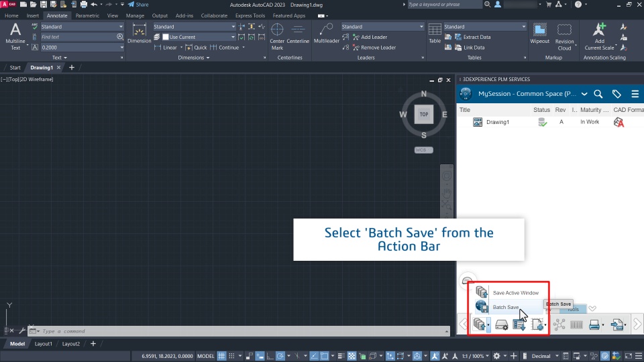644x362 pixels.
Task: Insert a Center Mark
Action: click(277, 36)
